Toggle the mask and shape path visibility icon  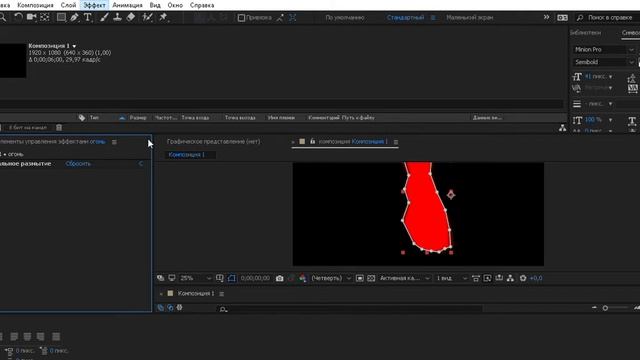[x=231, y=278]
